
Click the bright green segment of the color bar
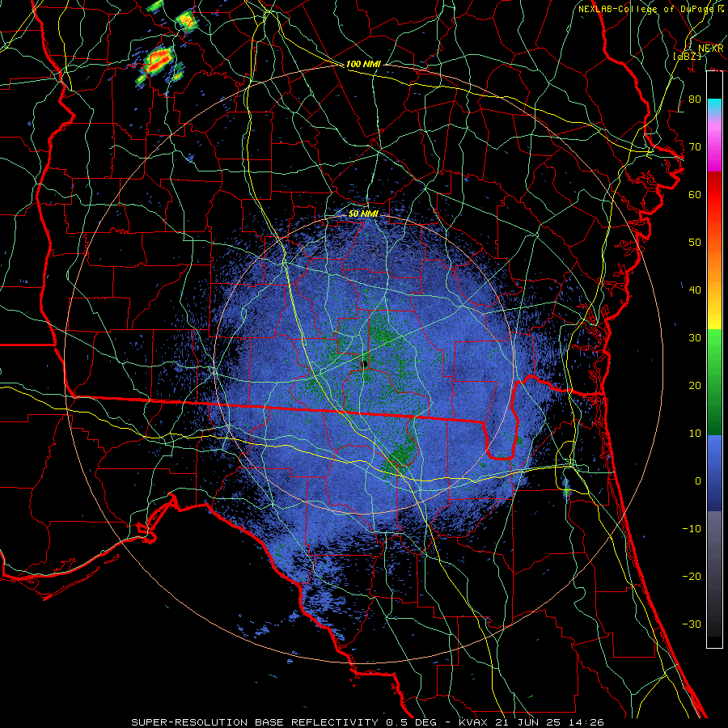[714, 343]
